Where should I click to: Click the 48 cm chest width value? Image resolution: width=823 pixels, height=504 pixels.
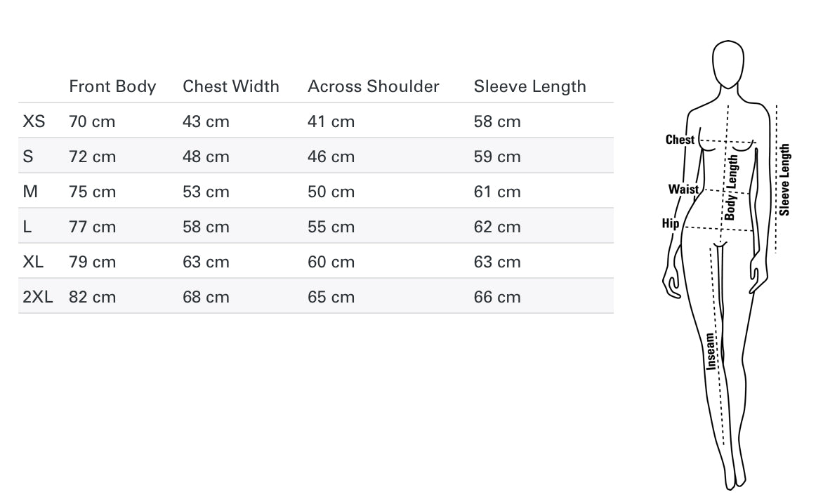206,157
